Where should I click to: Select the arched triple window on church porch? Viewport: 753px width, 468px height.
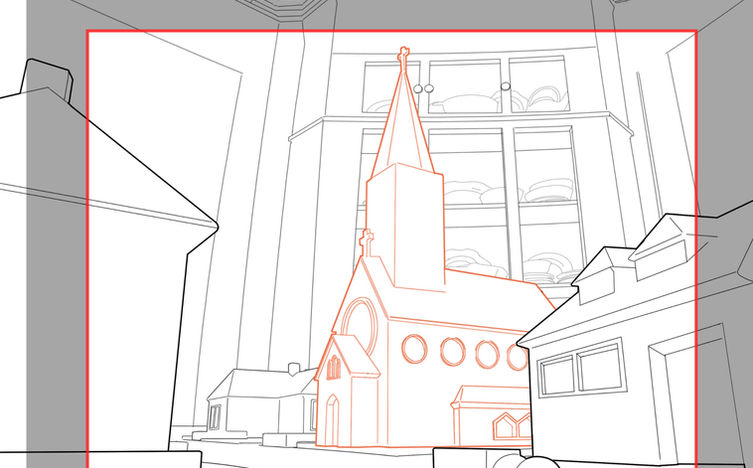tap(334, 367)
